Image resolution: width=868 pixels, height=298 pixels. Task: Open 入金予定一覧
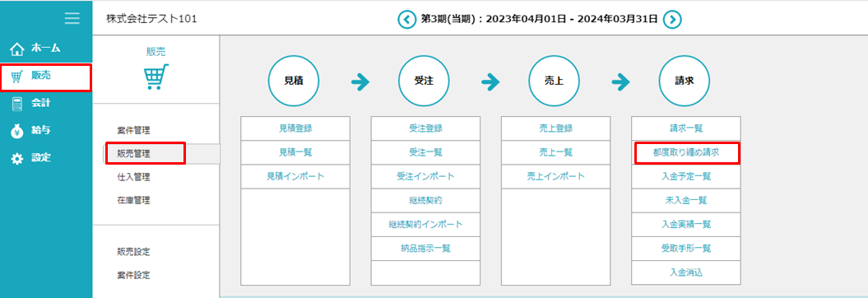click(x=686, y=177)
